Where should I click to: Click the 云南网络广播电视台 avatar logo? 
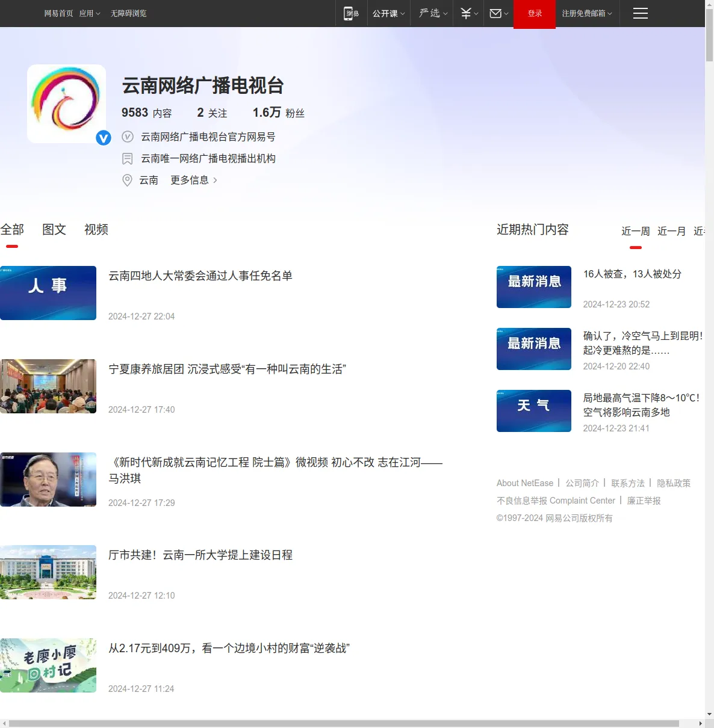(x=66, y=103)
